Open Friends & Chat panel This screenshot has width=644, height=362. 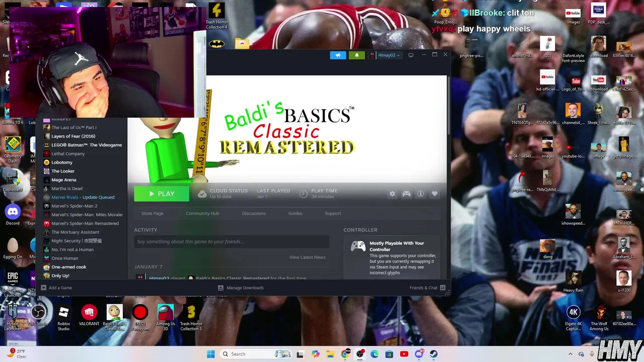click(427, 288)
